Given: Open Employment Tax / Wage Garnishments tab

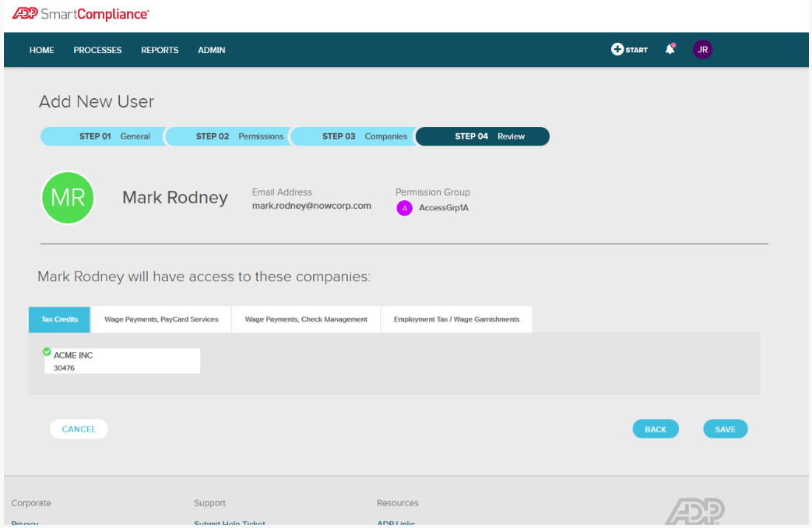Looking at the screenshot, I should click(456, 319).
